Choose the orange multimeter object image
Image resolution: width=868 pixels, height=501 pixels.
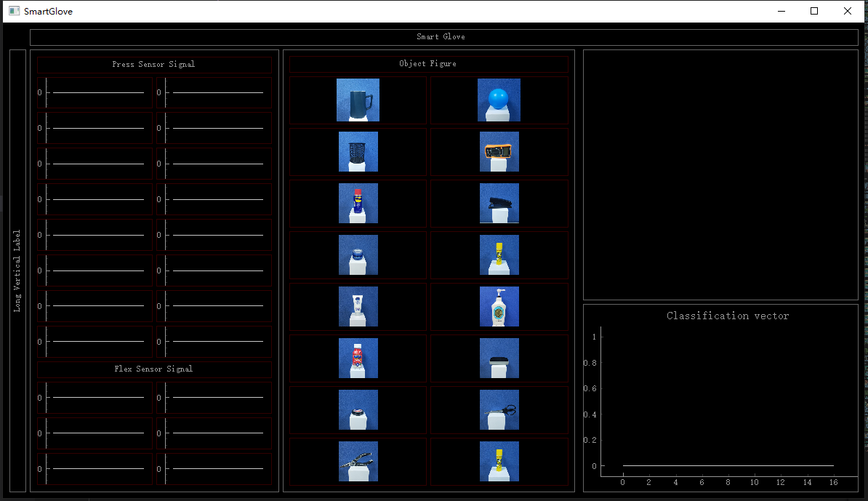coord(499,152)
